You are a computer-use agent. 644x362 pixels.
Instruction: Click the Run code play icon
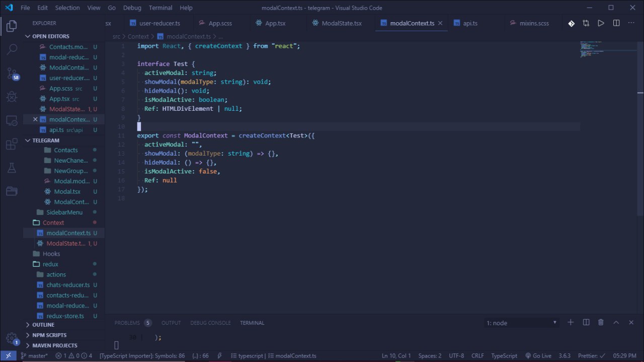[x=601, y=23]
